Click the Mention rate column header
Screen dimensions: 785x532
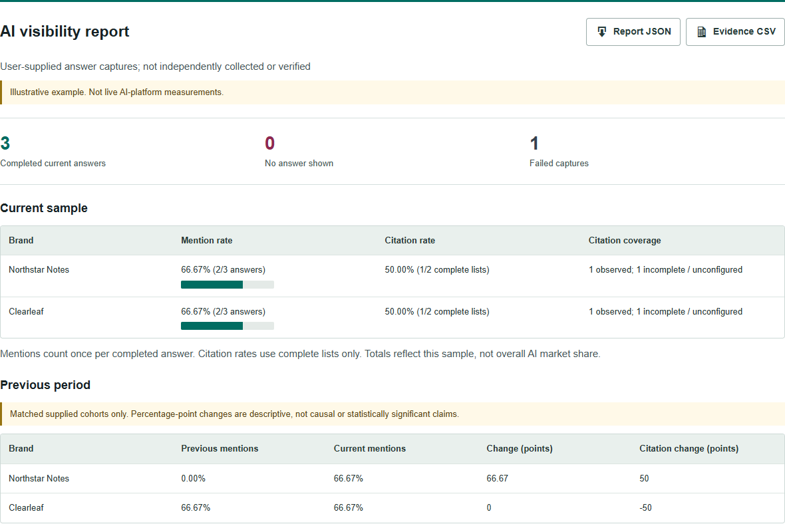pyautogui.click(x=207, y=240)
